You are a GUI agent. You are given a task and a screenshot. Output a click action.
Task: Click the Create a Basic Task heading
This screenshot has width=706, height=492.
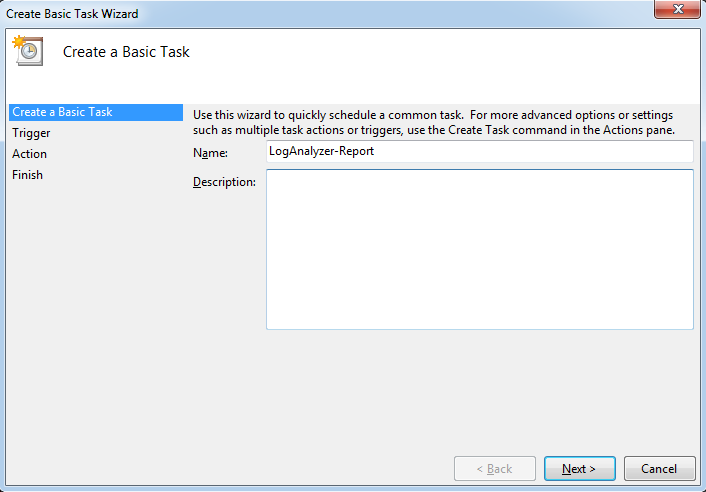pyautogui.click(x=126, y=52)
